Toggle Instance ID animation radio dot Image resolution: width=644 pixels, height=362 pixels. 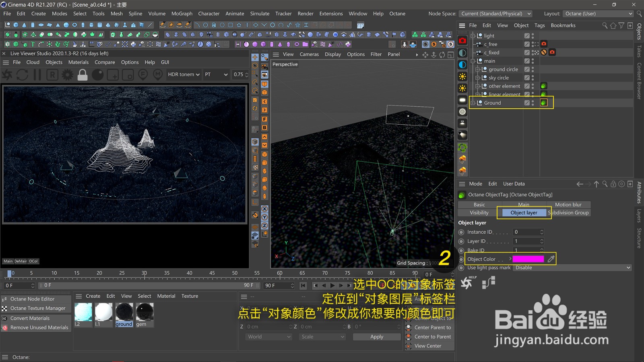pos(461,232)
